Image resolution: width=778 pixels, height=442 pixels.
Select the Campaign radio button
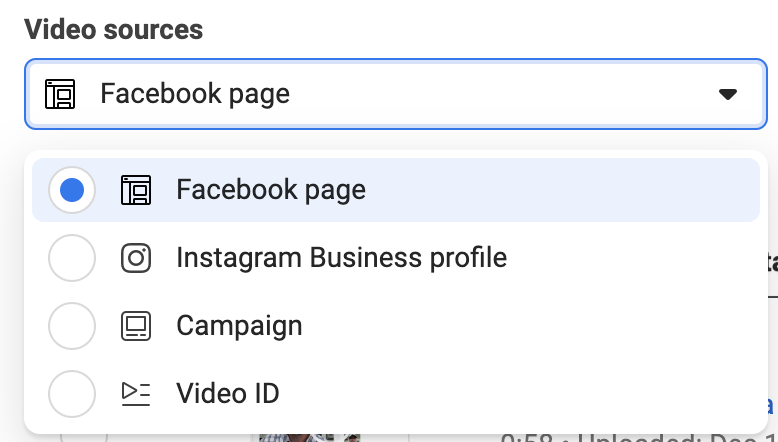click(x=72, y=326)
